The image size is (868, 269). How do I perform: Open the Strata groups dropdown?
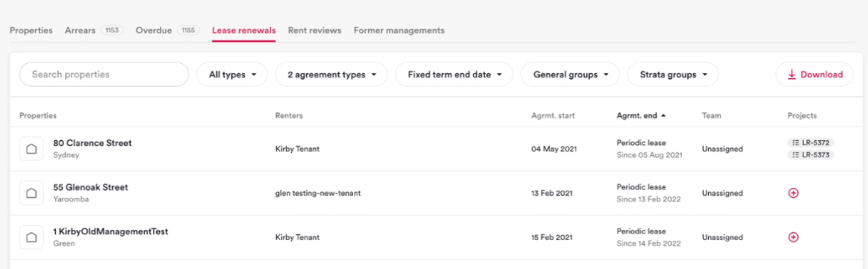(x=673, y=75)
